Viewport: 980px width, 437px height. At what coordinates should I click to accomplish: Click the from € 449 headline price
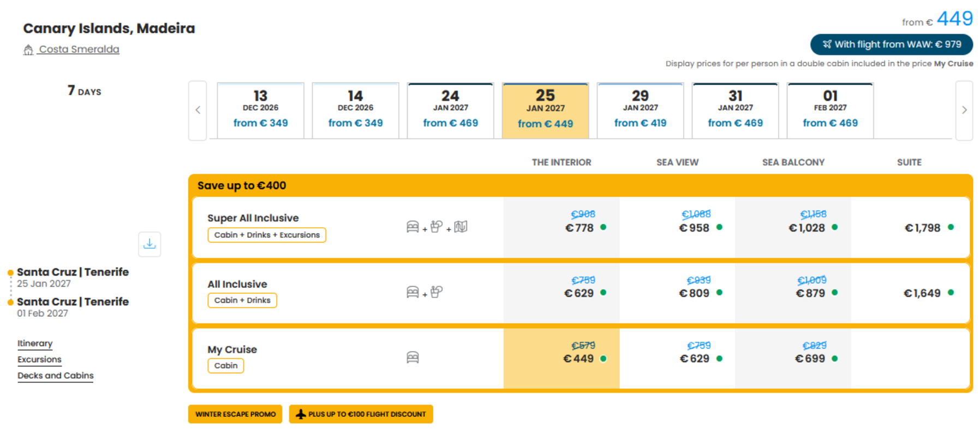click(x=937, y=20)
